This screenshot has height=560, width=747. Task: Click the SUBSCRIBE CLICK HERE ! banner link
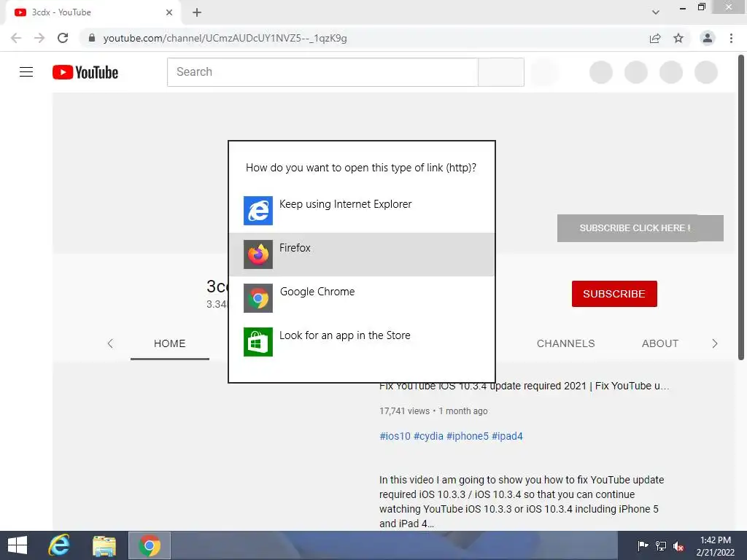click(x=640, y=228)
